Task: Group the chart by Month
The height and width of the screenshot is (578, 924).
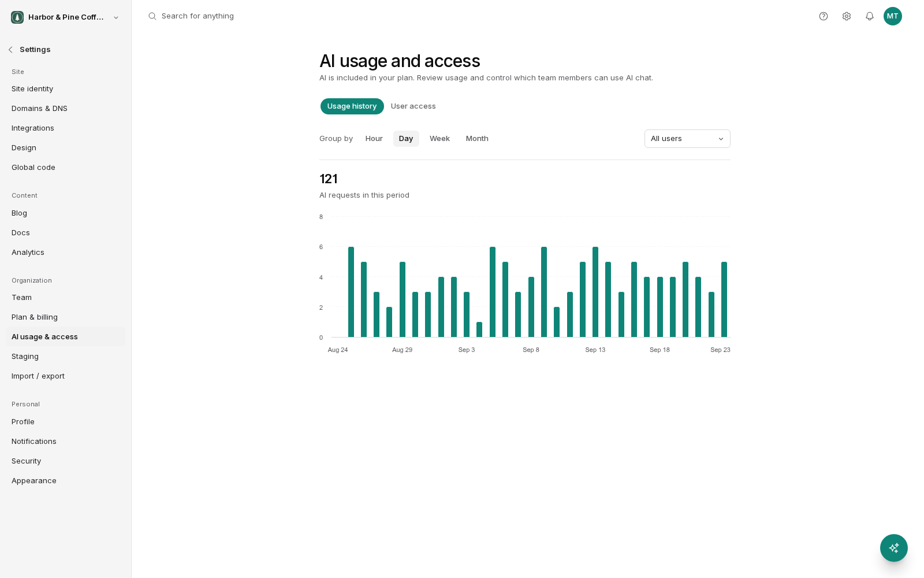Action: (477, 139)
